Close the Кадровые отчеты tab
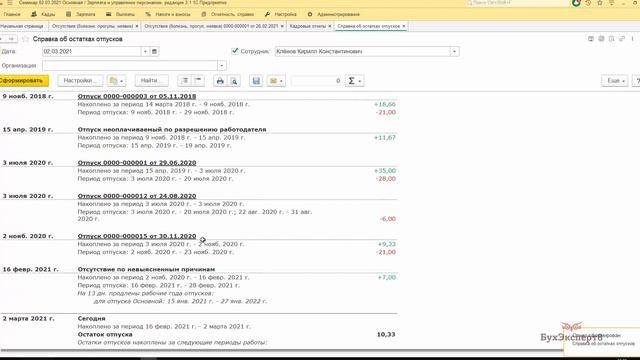 tap(330, 26)
